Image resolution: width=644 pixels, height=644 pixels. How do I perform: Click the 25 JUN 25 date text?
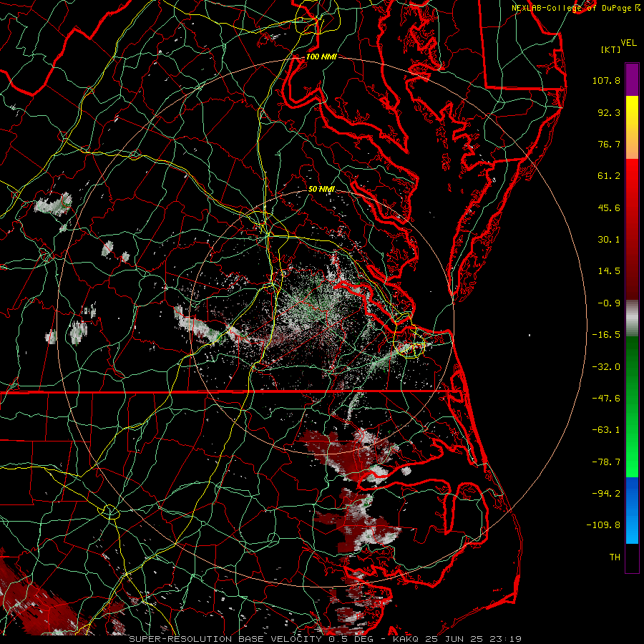[457, 639]
